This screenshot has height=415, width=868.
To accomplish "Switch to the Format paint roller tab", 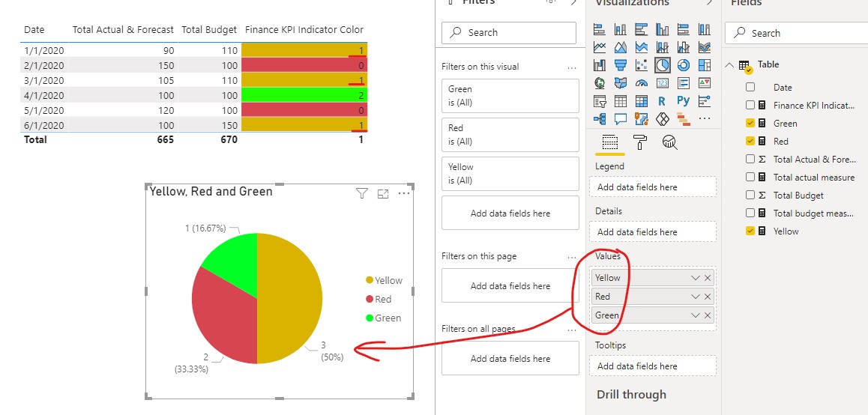I will click(x=640, y=143).
